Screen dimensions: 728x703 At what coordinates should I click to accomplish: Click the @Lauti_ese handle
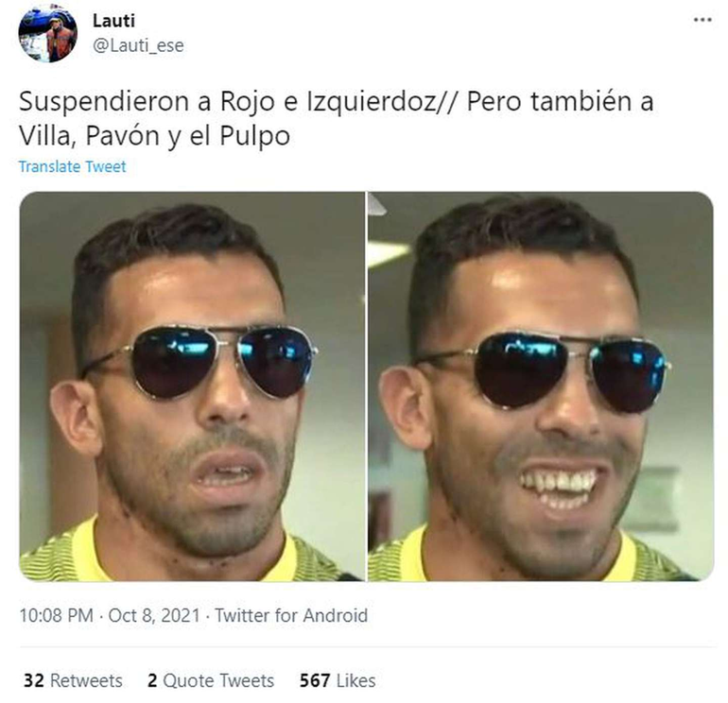(x=138, y=45)
